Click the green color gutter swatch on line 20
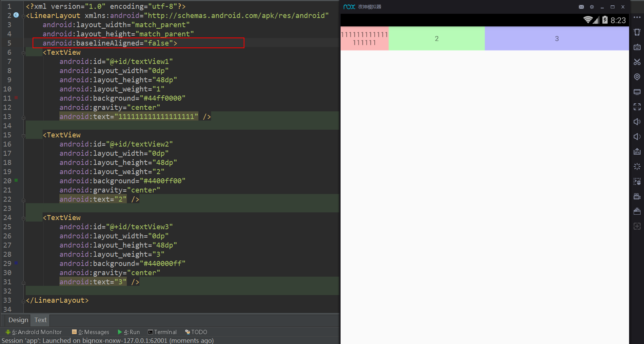 [x=16, y=180]
